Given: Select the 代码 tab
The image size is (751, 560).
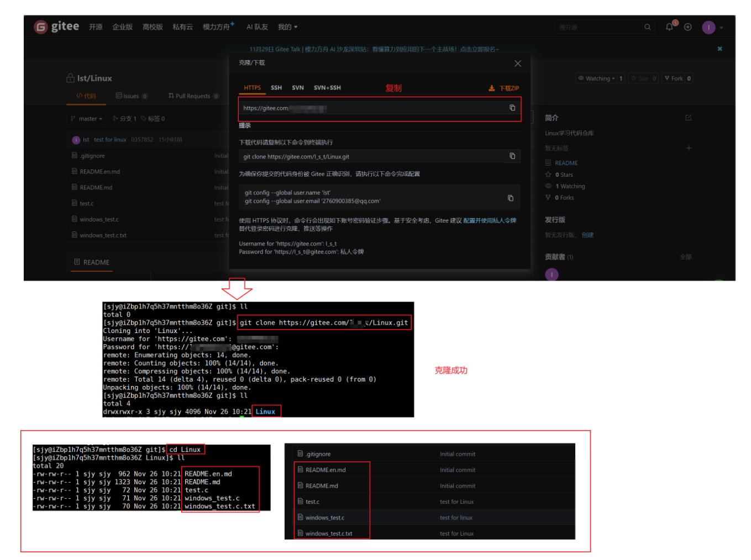Looking at the screenshot, I should pyautogui.click(x=86, y=96).
